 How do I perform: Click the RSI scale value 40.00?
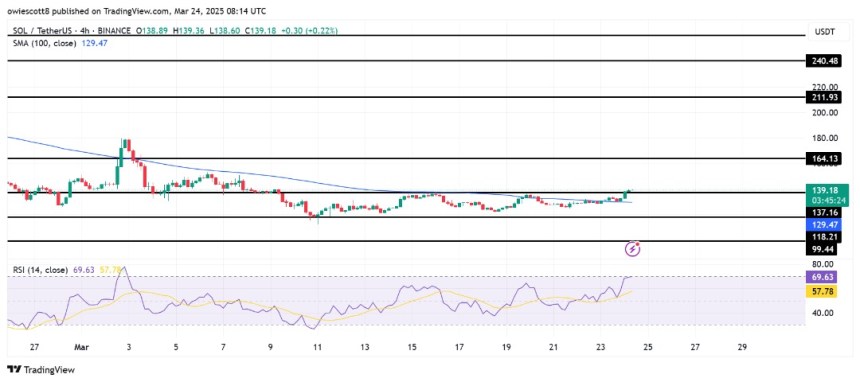pos(823,313)
